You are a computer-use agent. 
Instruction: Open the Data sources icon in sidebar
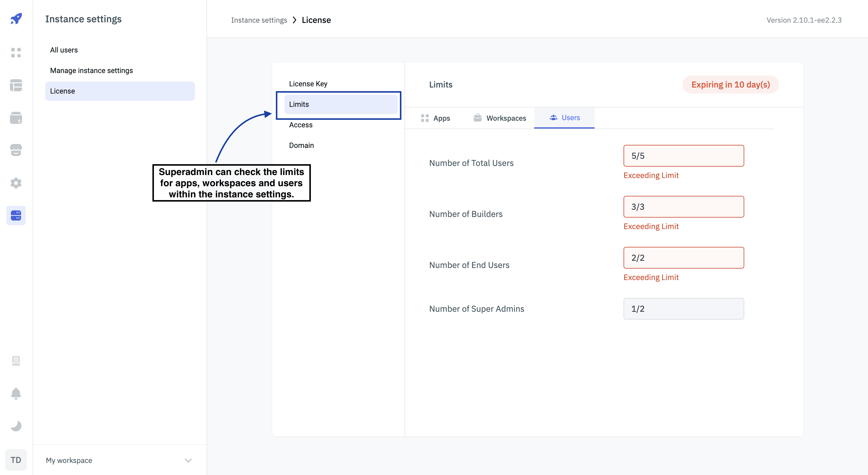coord(16,118)
